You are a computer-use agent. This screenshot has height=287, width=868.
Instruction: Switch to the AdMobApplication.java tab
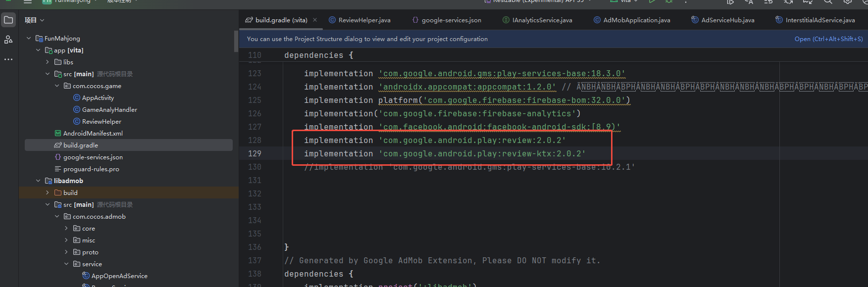point(632,20)
